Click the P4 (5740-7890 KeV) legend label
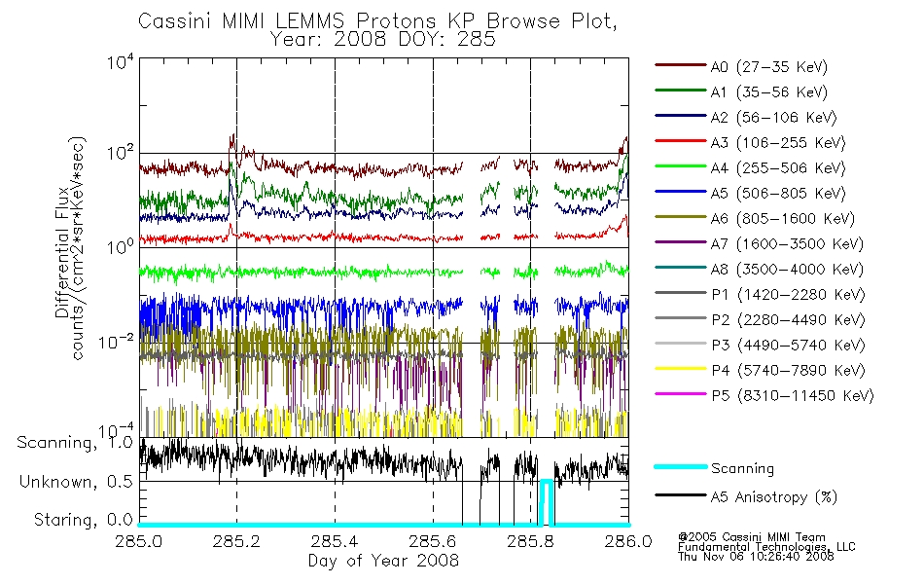924x584 pixels. [788, 371]
